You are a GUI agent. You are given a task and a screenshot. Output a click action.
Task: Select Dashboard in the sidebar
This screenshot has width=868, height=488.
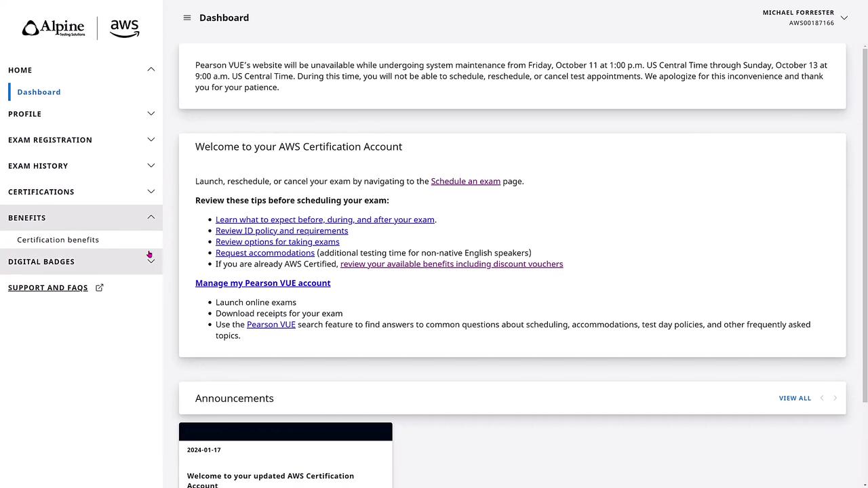pyautogui.click(x=39, y=92)
